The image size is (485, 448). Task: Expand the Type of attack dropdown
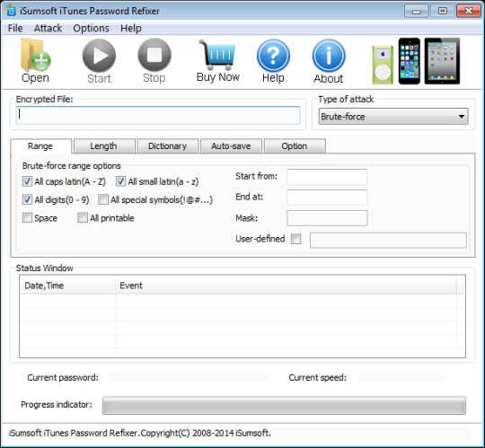click(393, 117)
